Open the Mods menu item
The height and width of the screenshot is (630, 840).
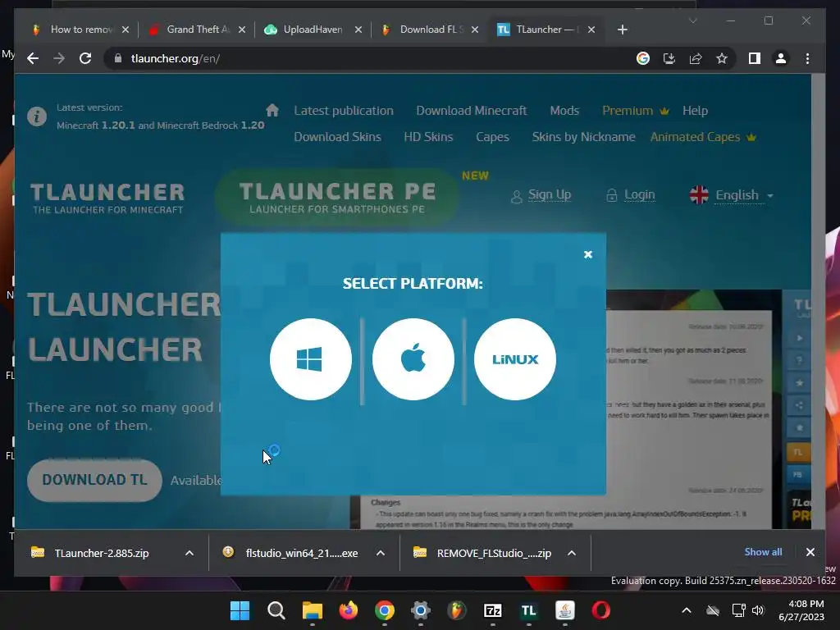click(x=564, y=111)
